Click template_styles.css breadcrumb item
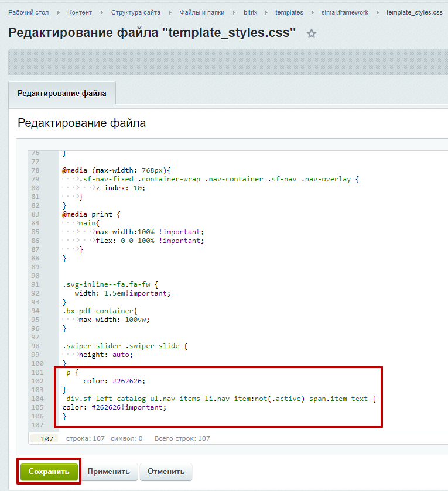448x491 pixels. [x=414, y=12]
